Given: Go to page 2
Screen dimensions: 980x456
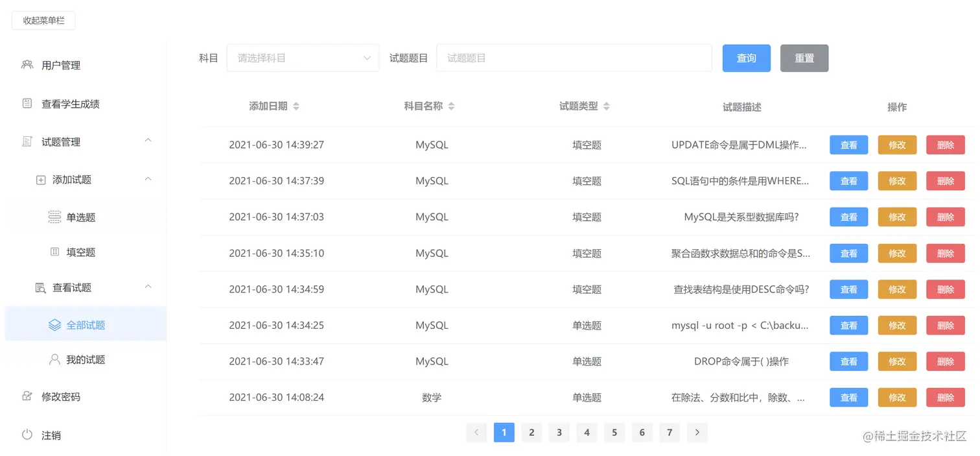Looking at the screenshot, I should click(531, 432).
